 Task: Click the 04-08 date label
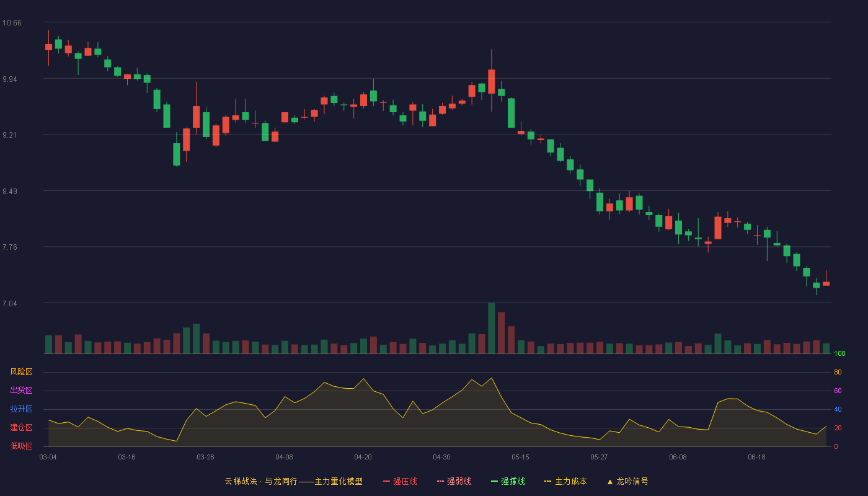click(284, 457)
